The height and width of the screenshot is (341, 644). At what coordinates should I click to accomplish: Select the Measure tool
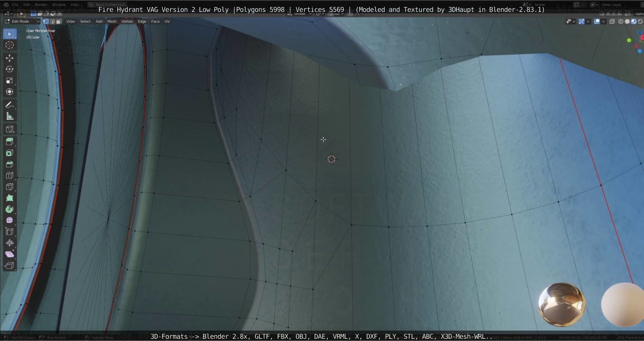coord(10,116)
